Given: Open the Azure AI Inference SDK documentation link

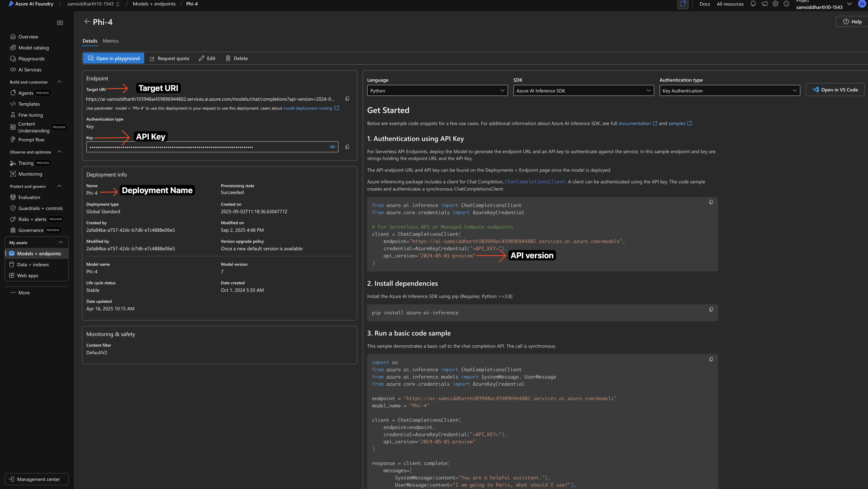Looking at the screenshot, I should 635,123.
